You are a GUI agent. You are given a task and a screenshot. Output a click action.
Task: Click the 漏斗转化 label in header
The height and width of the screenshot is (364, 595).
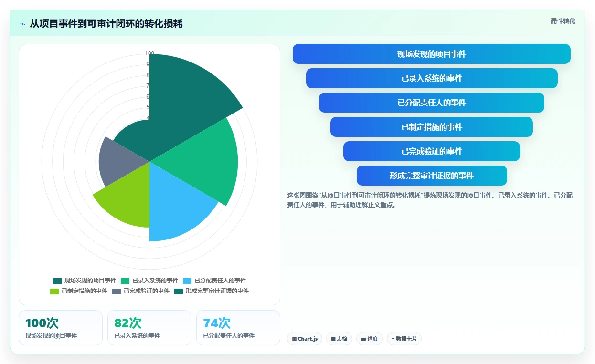tap(563, 21)
